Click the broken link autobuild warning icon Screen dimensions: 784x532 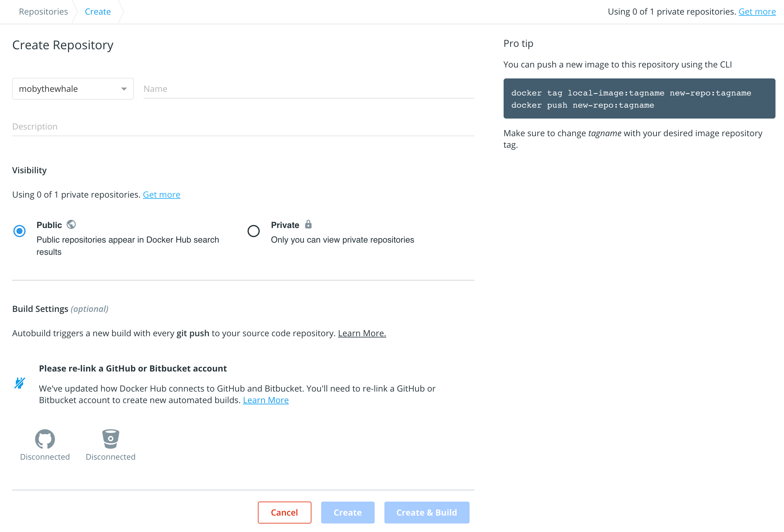pos(19,382)
